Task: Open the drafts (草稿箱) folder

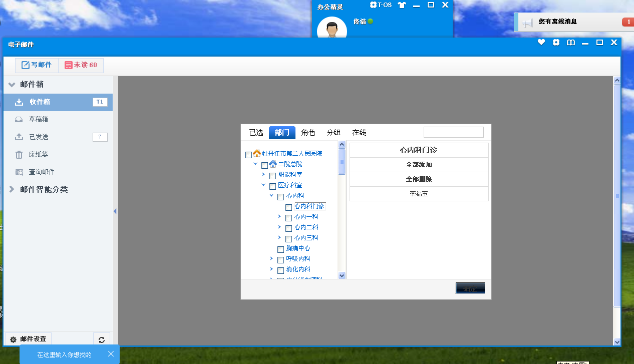Action: coord(38,120)
